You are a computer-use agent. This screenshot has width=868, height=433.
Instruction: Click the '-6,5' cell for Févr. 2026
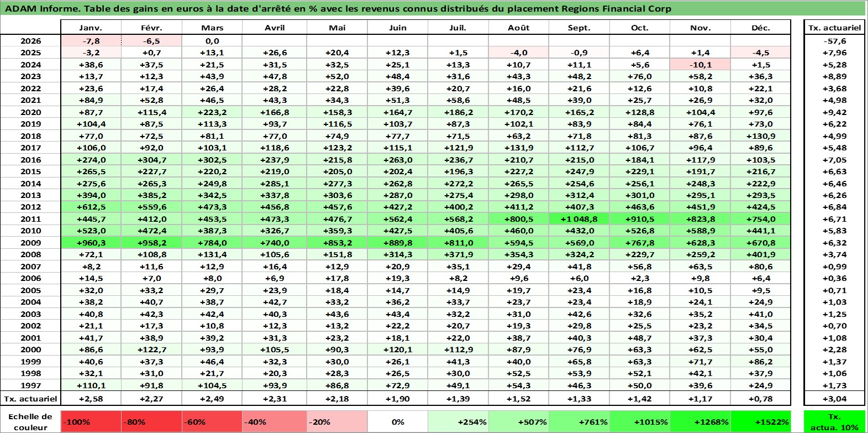[152, 41]
